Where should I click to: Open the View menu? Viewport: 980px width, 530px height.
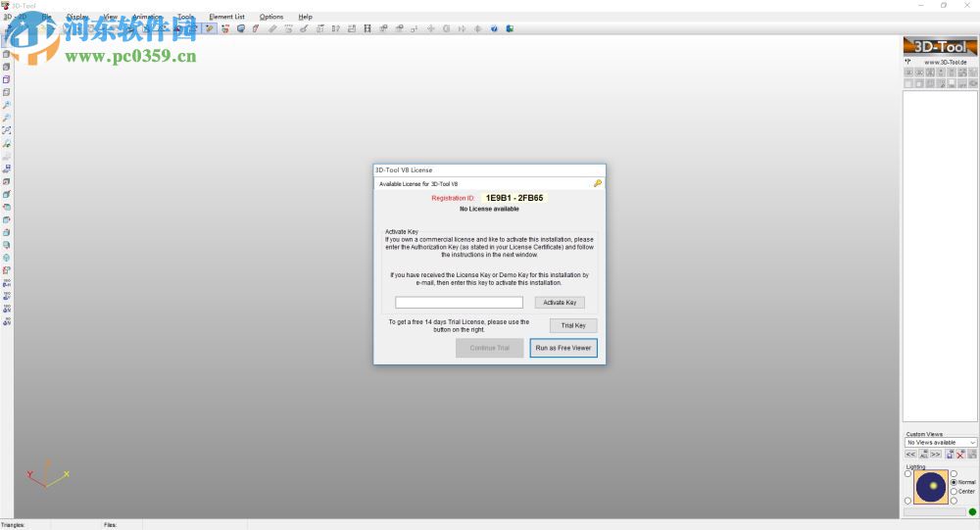click(x=111, y=17)
